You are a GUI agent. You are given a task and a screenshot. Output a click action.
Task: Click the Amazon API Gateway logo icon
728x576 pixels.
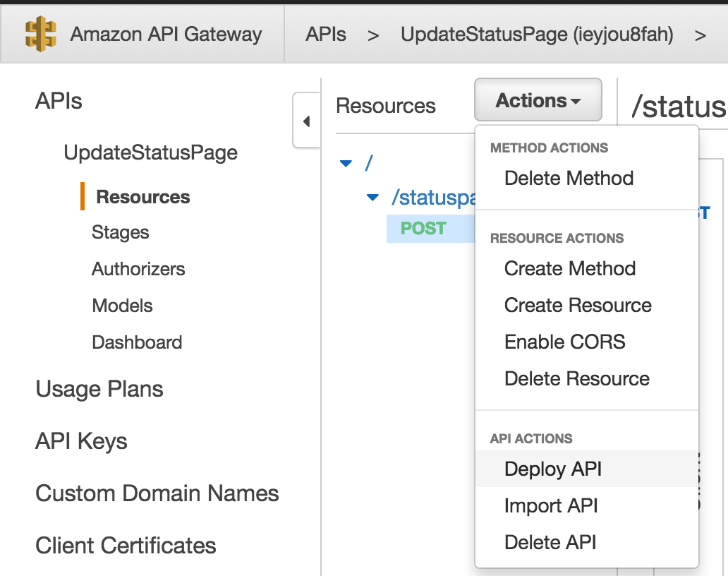click(41, 34)
